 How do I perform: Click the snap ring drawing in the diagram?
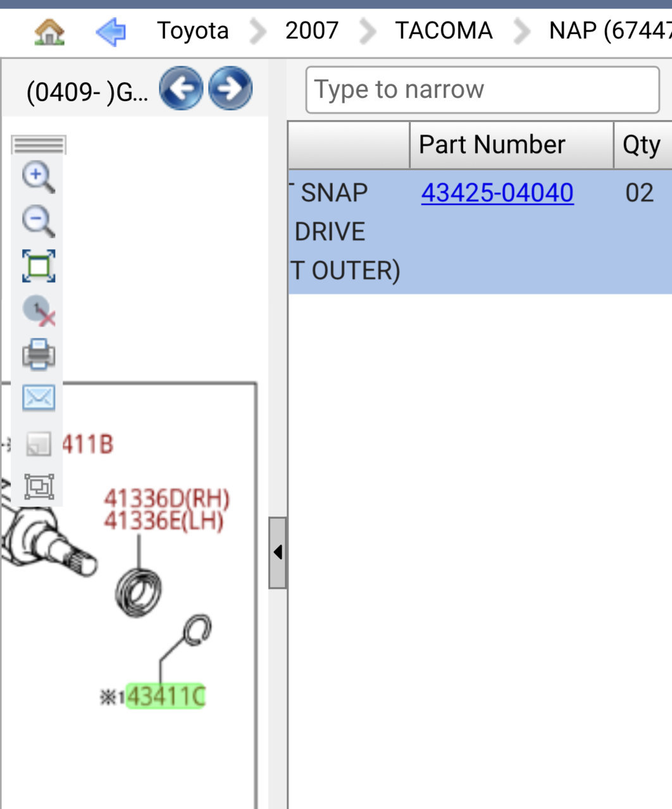(197, 631)
